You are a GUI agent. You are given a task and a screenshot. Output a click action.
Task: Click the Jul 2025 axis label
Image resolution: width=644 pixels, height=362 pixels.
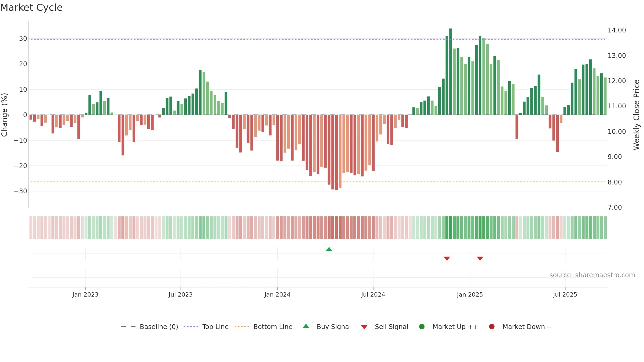pyautogui.click(x=565, y=295)
